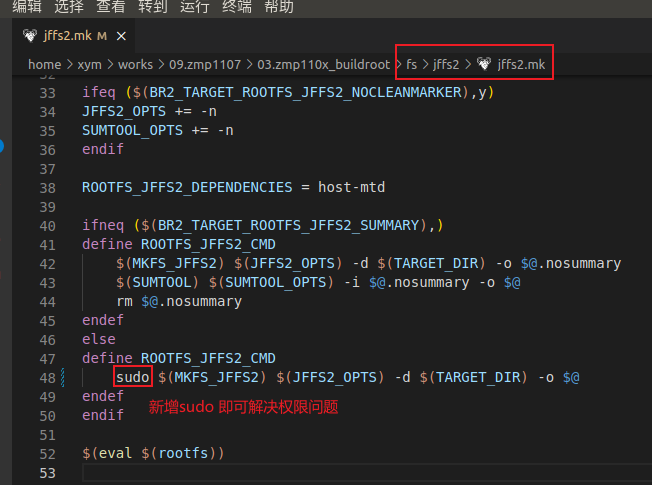Image resolution: width=652 pixels, height=485 pixels.
Task: Click BR2_TARGET_ROOTFS_JFFS2_SUMMARY on line 40
Action: pyautogui.click(x=289, y=225)
